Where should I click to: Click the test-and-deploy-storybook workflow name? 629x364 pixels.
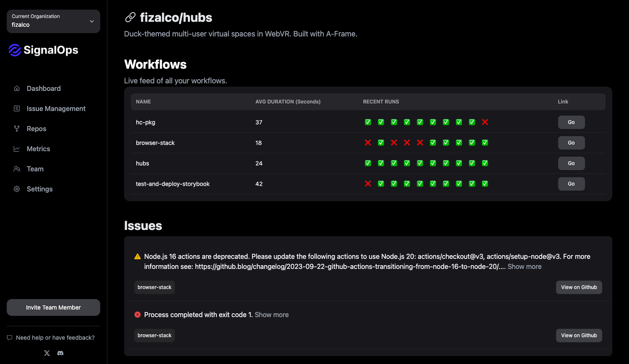point(173,184)
